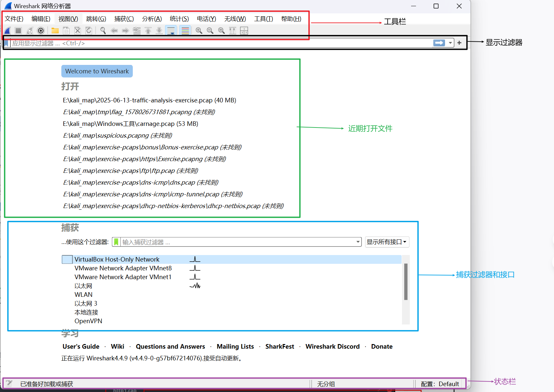The image size is (554, 392).
Task: Go back to the previous packet
Action: (114, 31)
